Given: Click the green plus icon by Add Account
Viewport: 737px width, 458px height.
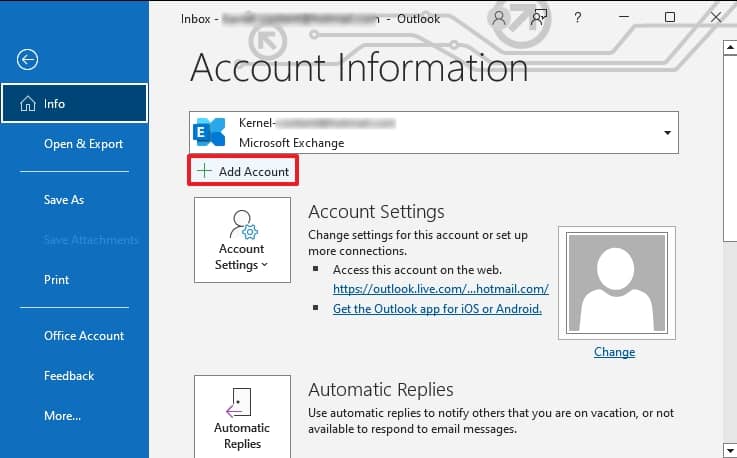Looking at the screenshot, I should tap(204, 171).
